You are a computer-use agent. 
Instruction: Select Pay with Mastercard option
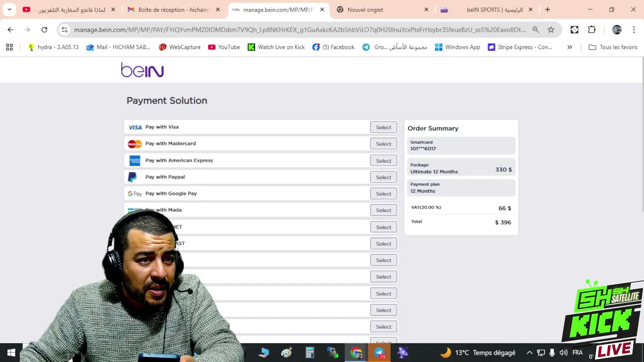point(383,144)
